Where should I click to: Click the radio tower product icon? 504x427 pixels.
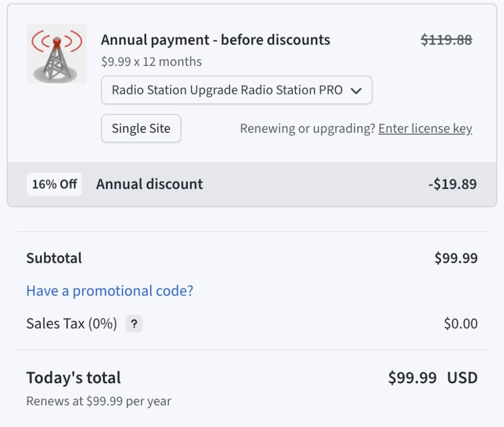pyautogui.click(x=57, y=53)
